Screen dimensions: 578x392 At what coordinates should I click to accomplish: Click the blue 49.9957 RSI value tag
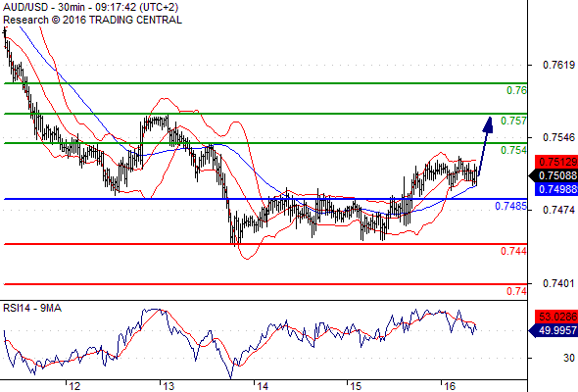click(554, 330)
